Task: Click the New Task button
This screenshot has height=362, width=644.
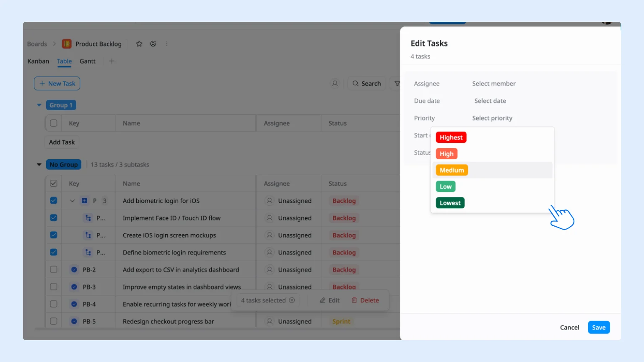Action: [x=57, y=83]
